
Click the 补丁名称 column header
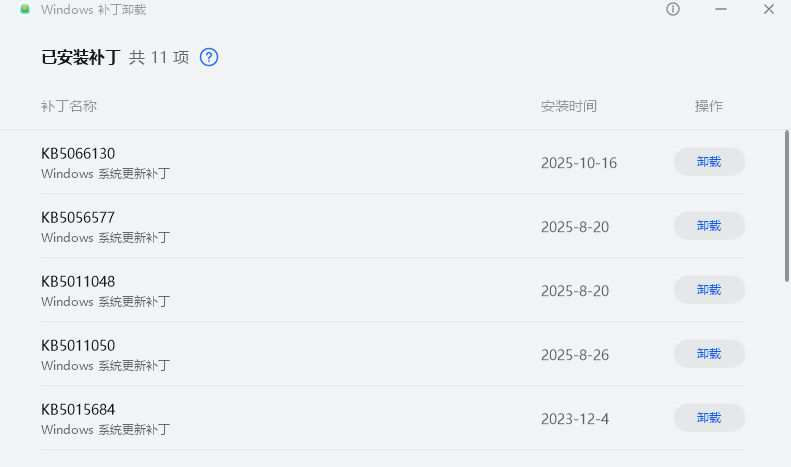coord(69,106)
